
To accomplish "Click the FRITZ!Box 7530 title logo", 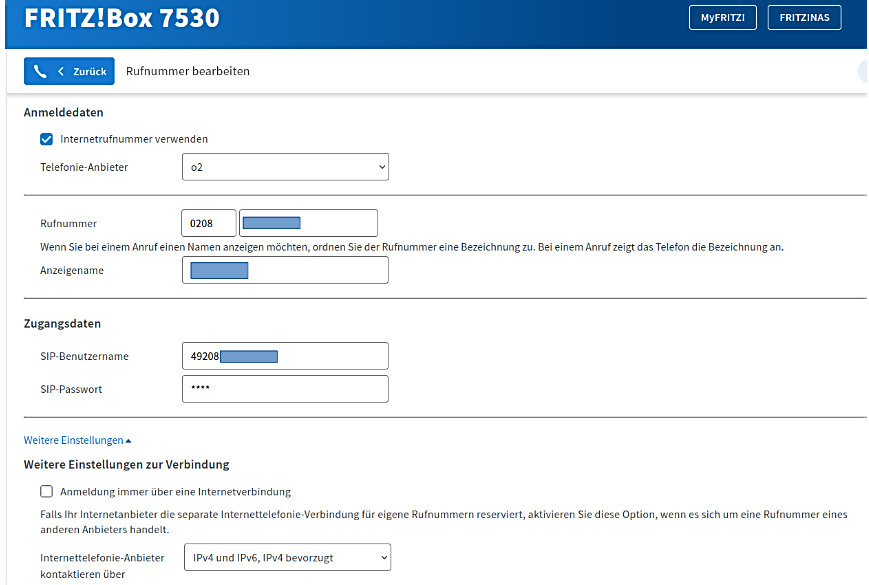I will pos(122,18).
